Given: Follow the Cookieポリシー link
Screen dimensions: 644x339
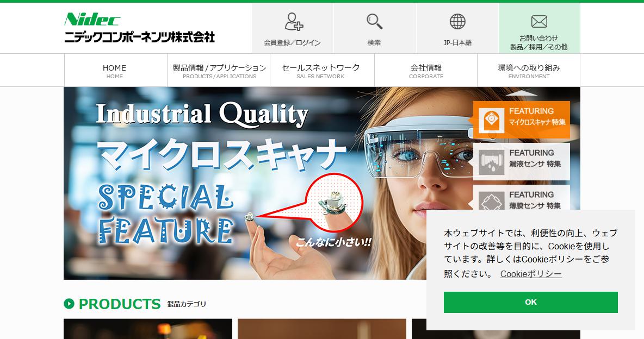Looking at the screenshot, I should click(531, 274).
